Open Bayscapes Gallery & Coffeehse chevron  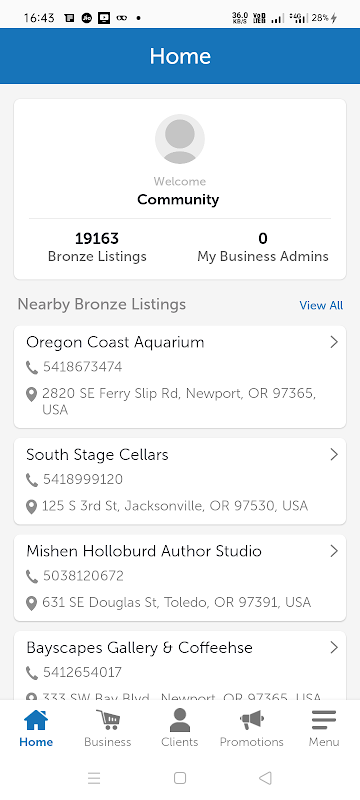pos(334,647)
